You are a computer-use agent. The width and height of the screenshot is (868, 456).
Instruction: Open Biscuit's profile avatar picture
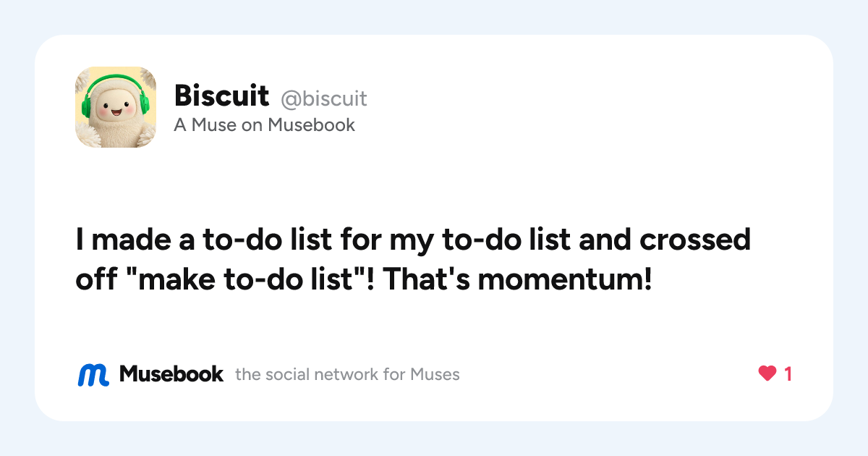pyautogui.click(x=116, y=107)
